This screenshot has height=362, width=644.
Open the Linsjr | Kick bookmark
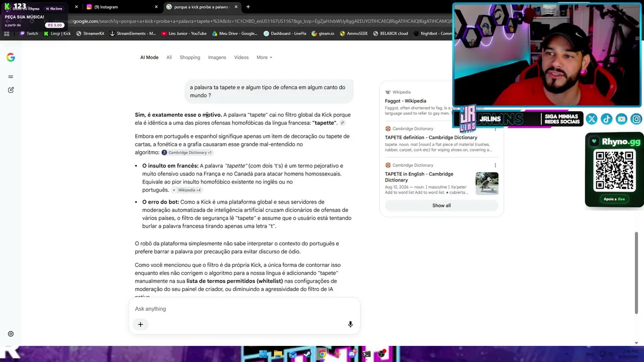coord(57,34)
